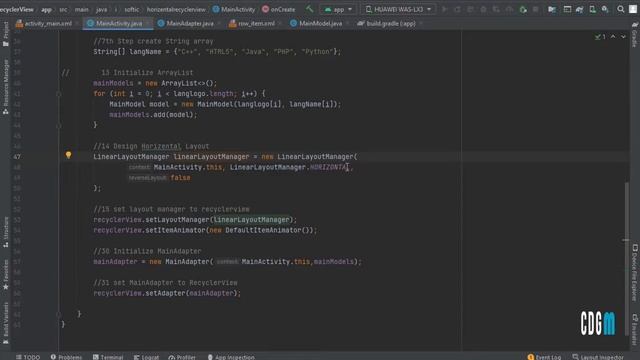Screen dimensions: 640x360
Task: Click 'linearLayoutManager' argument in setLayoutManager call
Action: [251, 220]
